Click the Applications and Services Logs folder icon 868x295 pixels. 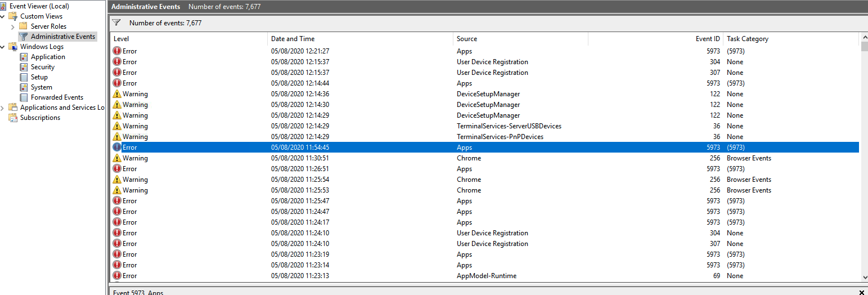[x=13, y=108]
